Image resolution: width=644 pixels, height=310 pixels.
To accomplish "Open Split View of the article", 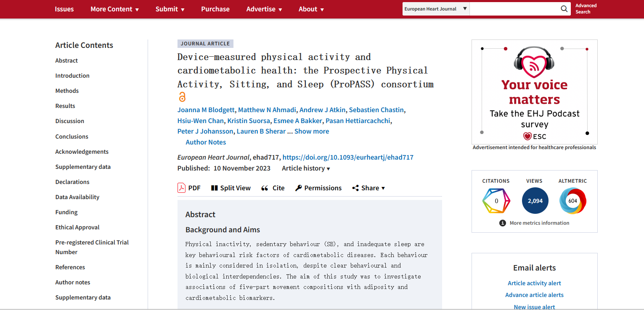I will (231, 188).
